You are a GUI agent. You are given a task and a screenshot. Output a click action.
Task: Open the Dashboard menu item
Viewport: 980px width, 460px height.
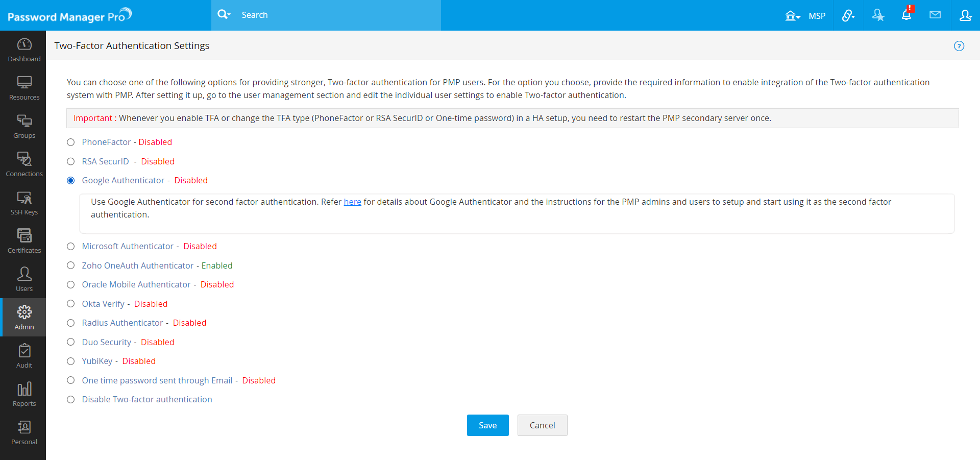coord(24,50)
